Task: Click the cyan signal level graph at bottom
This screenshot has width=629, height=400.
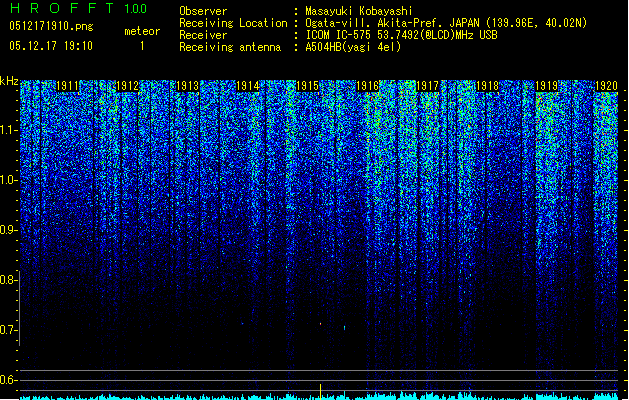Action: click(319, 396)
